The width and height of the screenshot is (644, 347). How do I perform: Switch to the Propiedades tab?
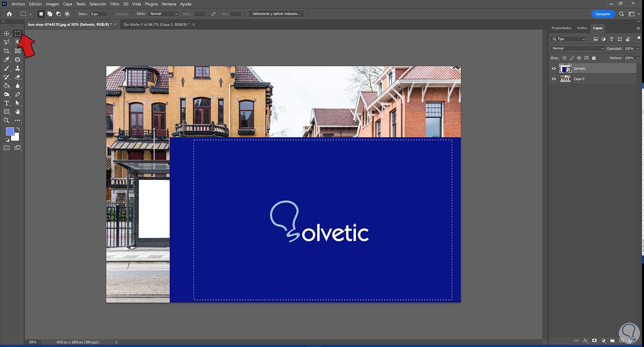(561, 28)
